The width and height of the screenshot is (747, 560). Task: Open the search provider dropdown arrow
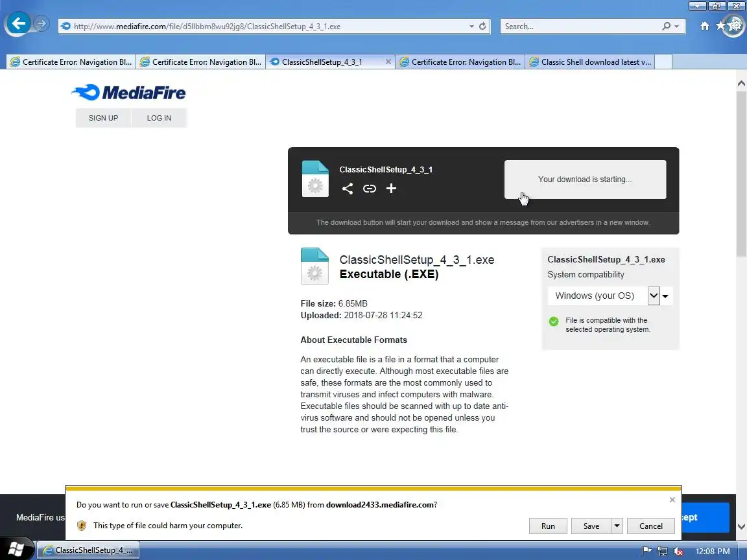676,26
